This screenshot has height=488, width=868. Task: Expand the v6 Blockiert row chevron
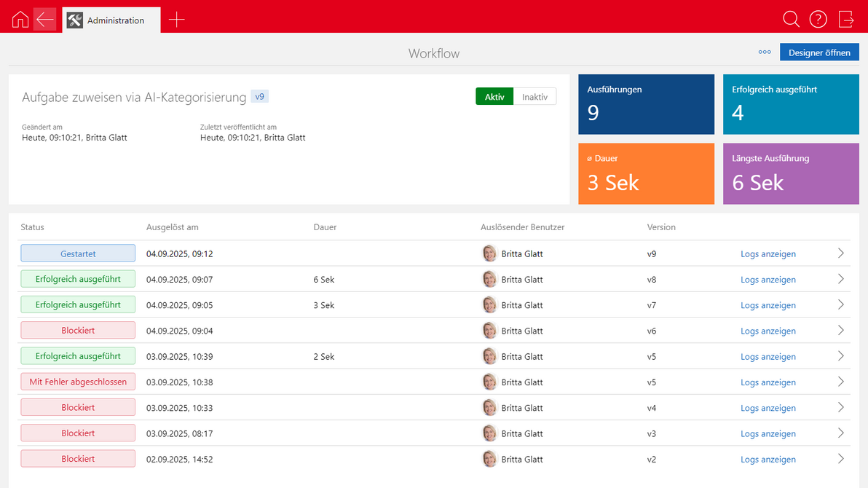tap(840, 331)
